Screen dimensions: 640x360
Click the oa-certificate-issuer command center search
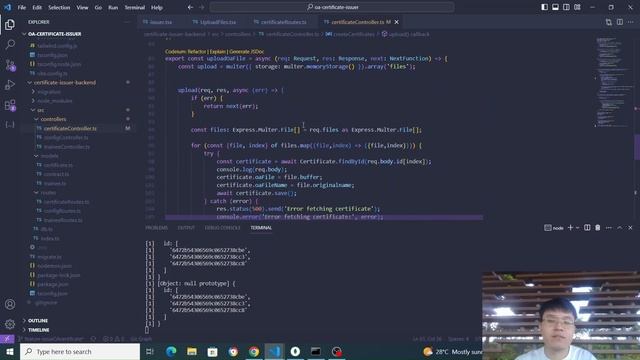332,7
